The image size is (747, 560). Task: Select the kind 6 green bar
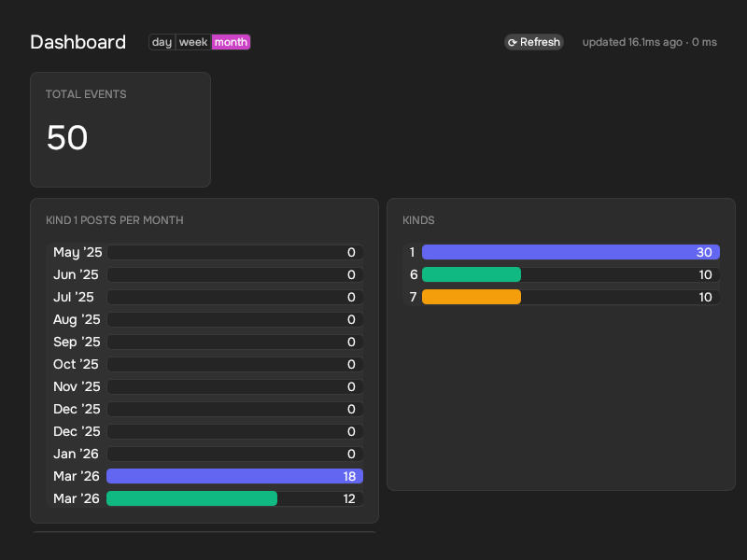tap(472, 274)
